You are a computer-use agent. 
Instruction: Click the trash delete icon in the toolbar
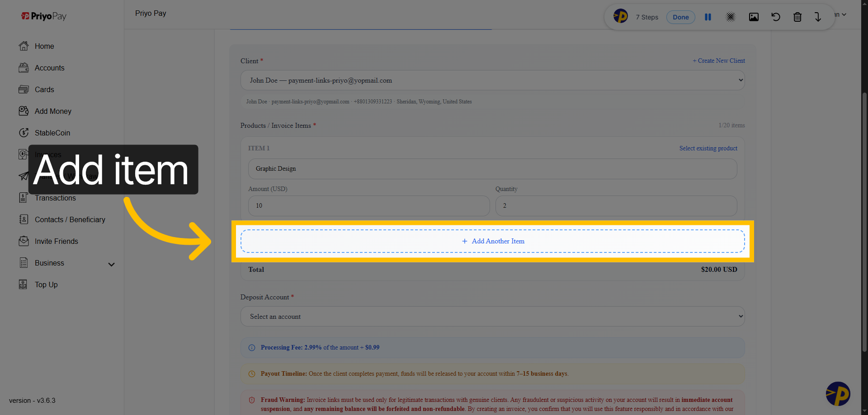(x=797, y=17)
